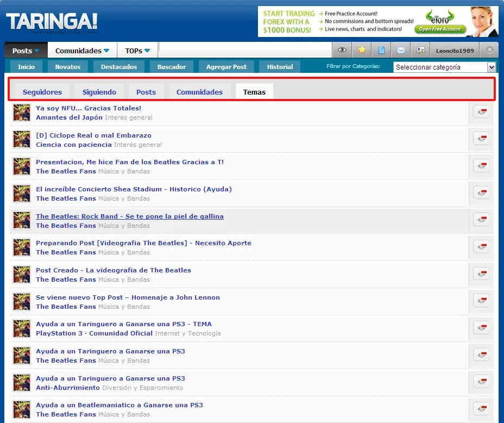The image size is (504, 423).
Task: Click the eToro forex ad banner
Action: pyautogui.click(x=377, y=21)
